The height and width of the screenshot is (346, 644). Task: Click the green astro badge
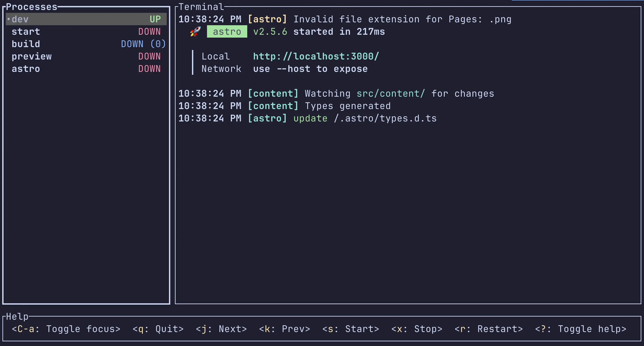[x=227, y=32]
